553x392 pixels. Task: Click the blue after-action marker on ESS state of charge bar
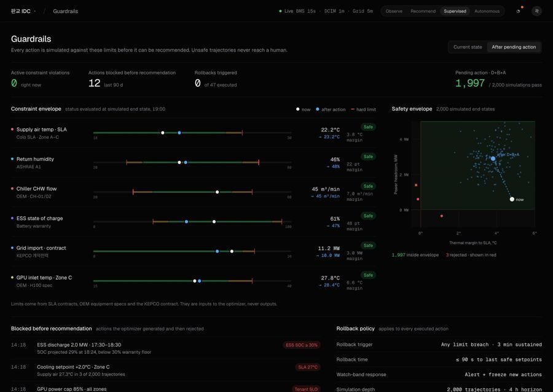click(186, 222)
